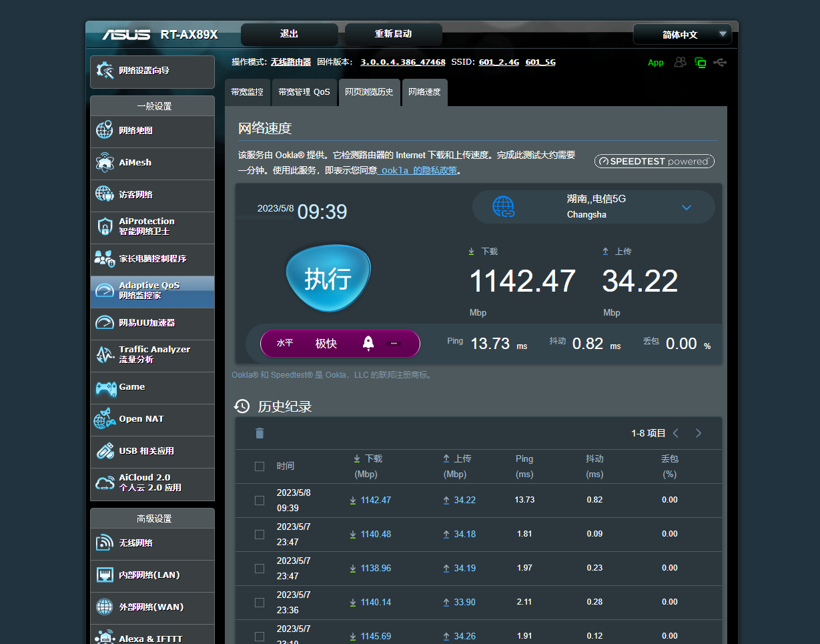The height and width of the screenshot is (644, 820).
Task: Click the AiCloud 2.0 cloud icon
Action: (x=105, y=482)
